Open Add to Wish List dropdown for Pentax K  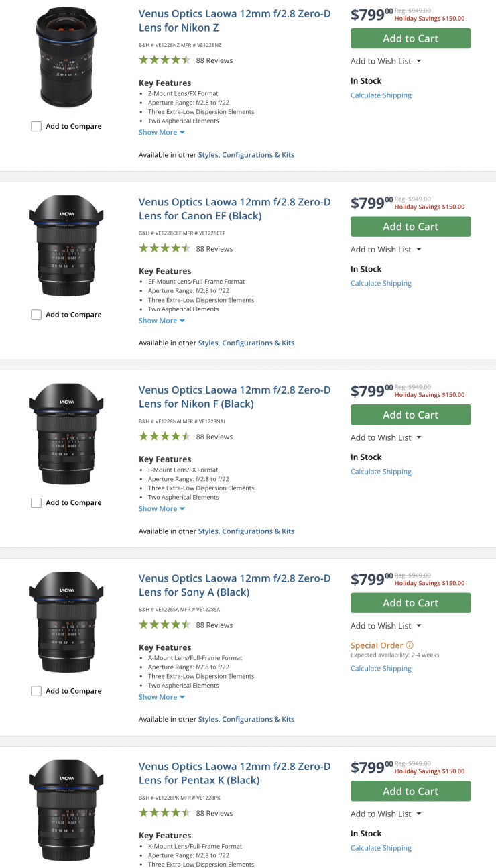[x=385, y=814]
